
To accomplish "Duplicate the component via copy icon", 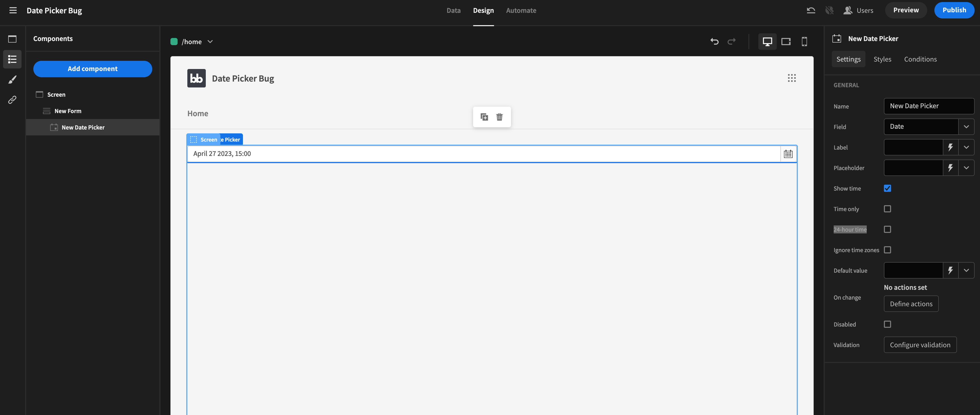I will tap(484, 117).
